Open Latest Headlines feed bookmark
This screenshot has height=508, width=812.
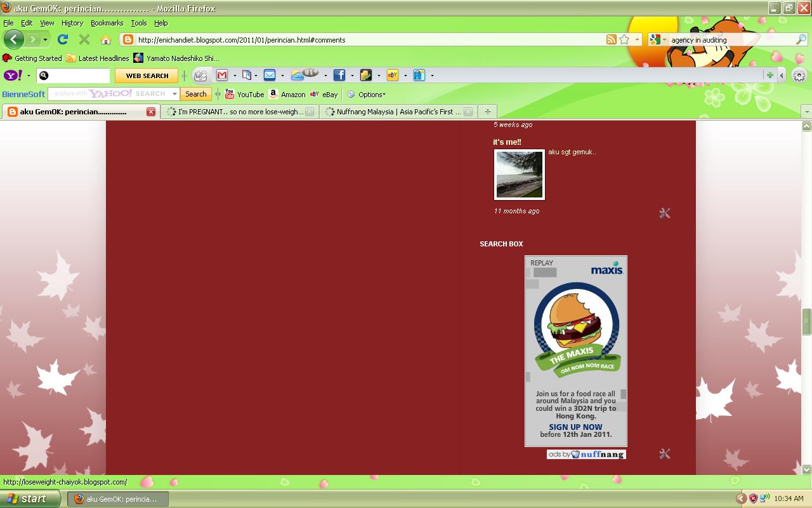[98, 58]
